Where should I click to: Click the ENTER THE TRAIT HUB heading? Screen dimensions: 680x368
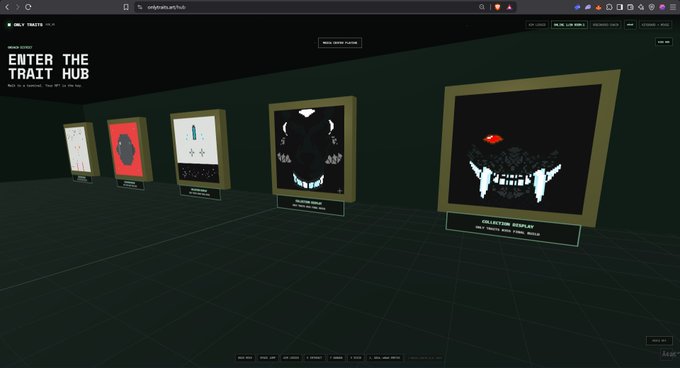pyautogui.click(x=49, y=67)
